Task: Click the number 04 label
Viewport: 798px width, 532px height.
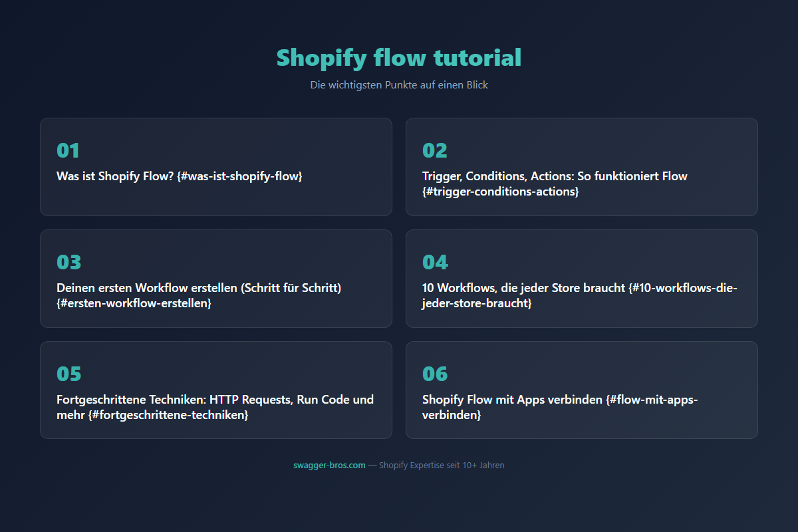Action: (x=435, y=263)
